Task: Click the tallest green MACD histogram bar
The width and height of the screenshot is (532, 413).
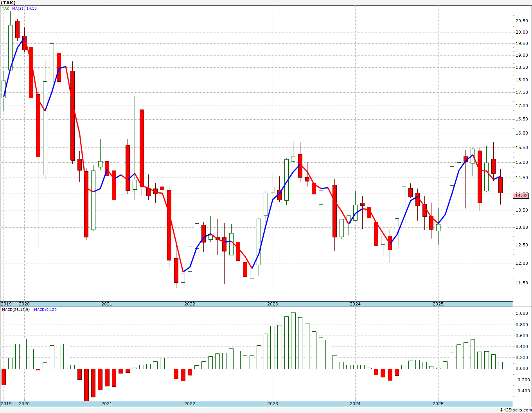Action: 293,341
